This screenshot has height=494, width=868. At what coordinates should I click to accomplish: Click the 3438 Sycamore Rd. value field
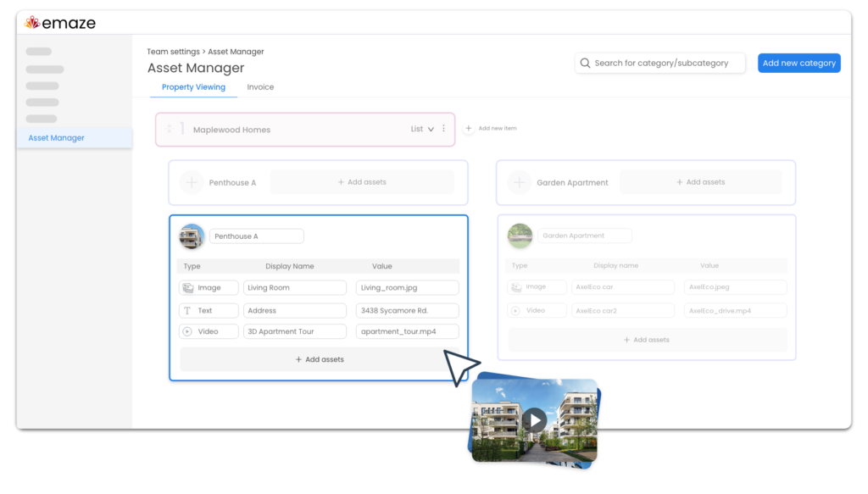coord(407,310)
